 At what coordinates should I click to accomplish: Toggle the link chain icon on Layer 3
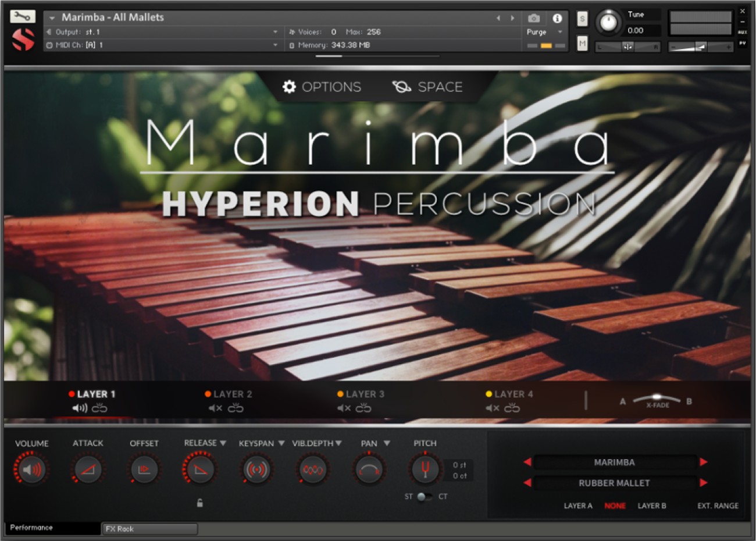[x=363, y=407]
